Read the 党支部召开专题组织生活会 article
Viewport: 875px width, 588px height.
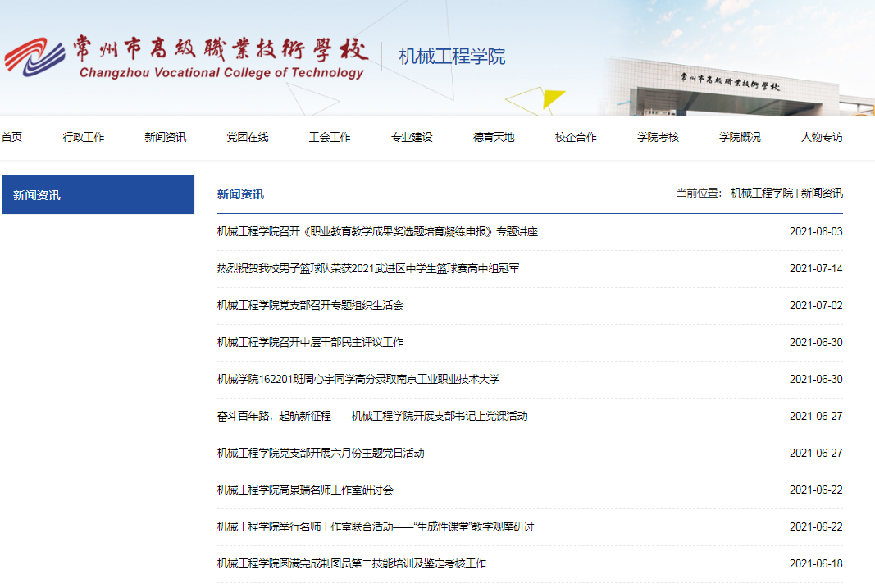pyautogui.click(x=310, y=306)
